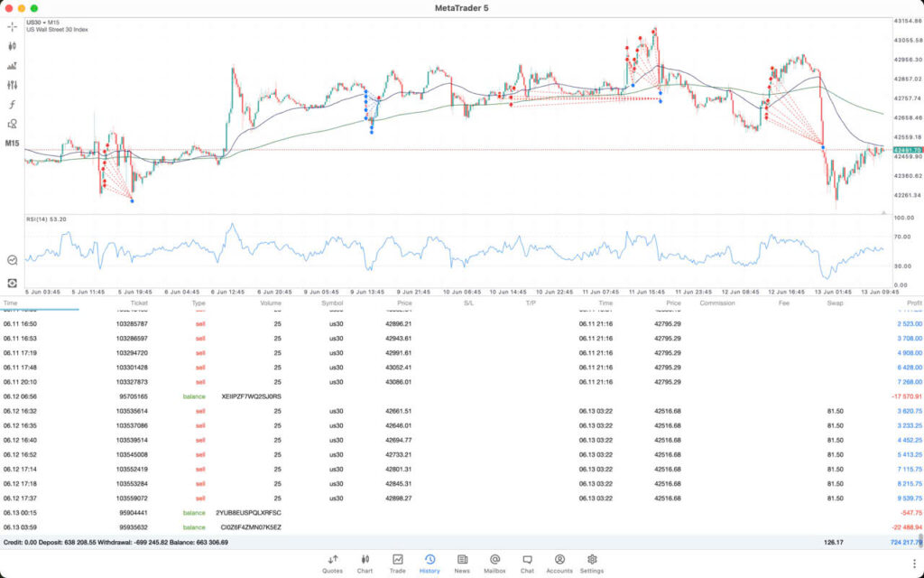The height and width of the screenshot is (578, 924).
Task: Sort history by Time column header
Action: pyautogui.click(x=10, y=303)
